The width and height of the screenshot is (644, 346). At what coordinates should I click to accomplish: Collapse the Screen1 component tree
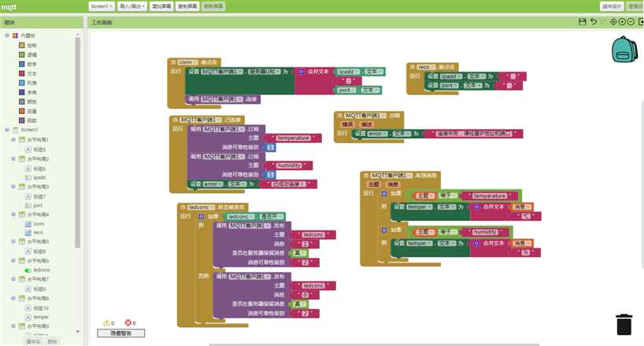coord(7,130)
